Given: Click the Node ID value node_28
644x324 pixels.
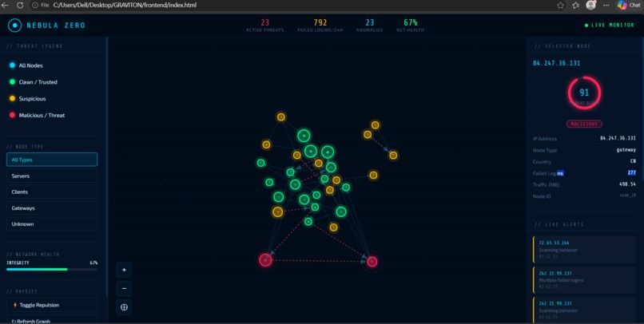Looking at the screenshot, I should coord(627,196).
